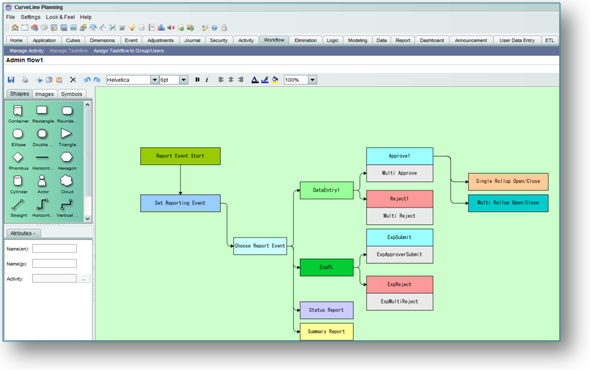Open the File menu
Screen dimensions: 590x370
[x=11, y=17]
